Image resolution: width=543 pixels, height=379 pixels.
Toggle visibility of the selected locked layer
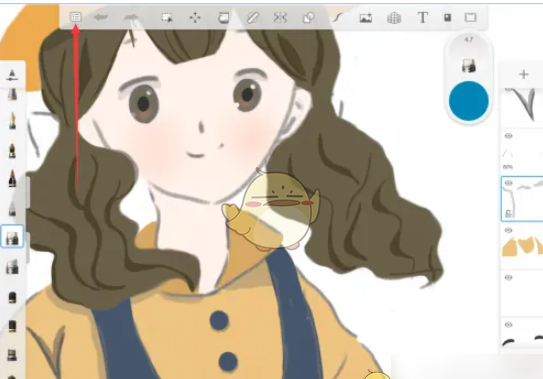[x=508, y=183]
